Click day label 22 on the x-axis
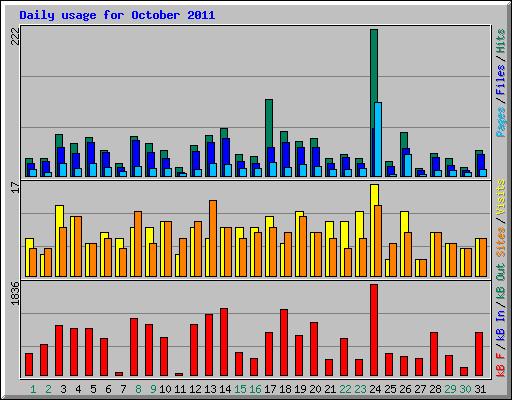Image resolution: width=512 pixels, height=400 pixels. [x=345, y=389]
